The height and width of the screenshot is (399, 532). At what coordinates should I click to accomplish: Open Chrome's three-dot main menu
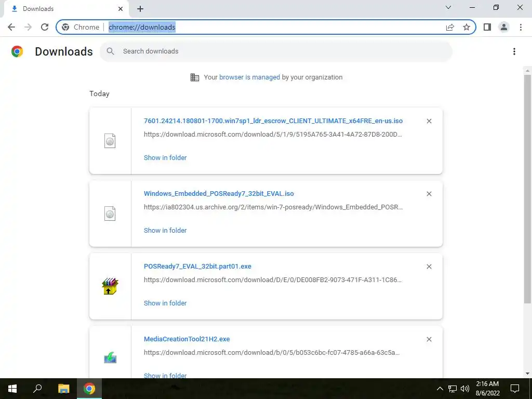521,27
